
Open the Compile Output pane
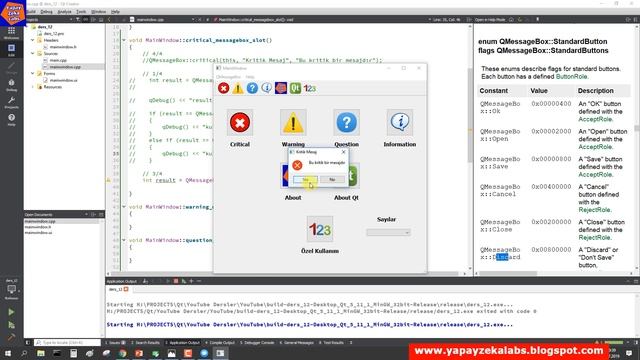click(220, 343)
